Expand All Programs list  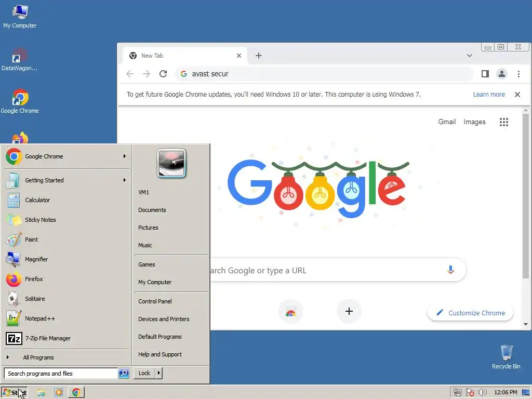coord(66,357)
